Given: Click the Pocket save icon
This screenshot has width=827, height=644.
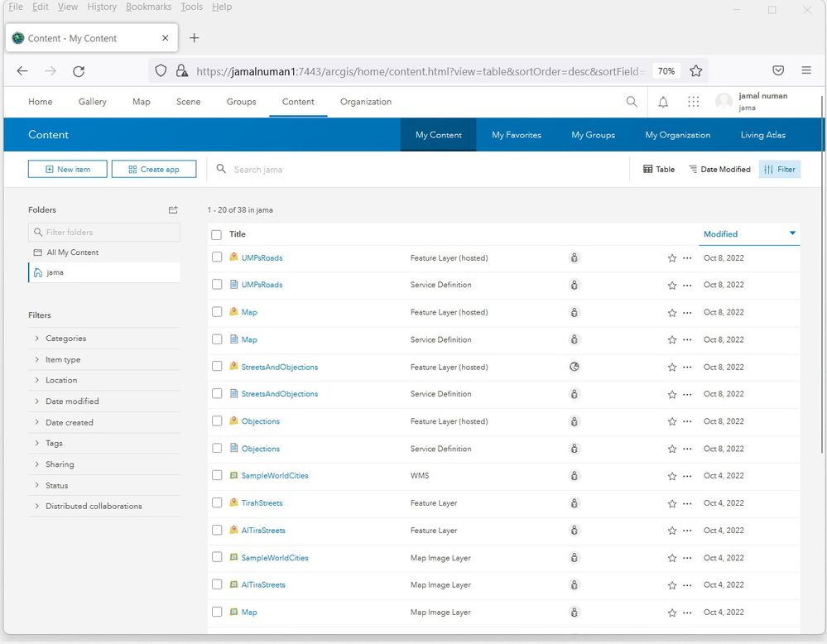Looking at the screenshot, I should [x=778, y=70].
